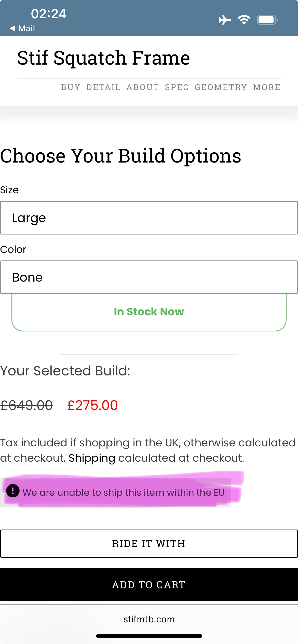Open the MORE menu item
298x644 pixels.
[x=267, y=87]
